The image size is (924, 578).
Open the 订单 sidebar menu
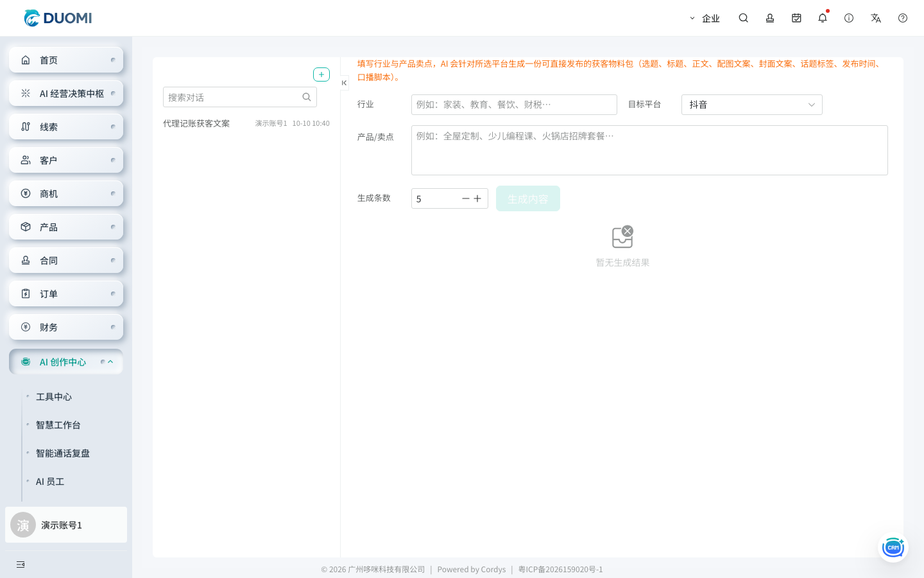pos(66,293)
